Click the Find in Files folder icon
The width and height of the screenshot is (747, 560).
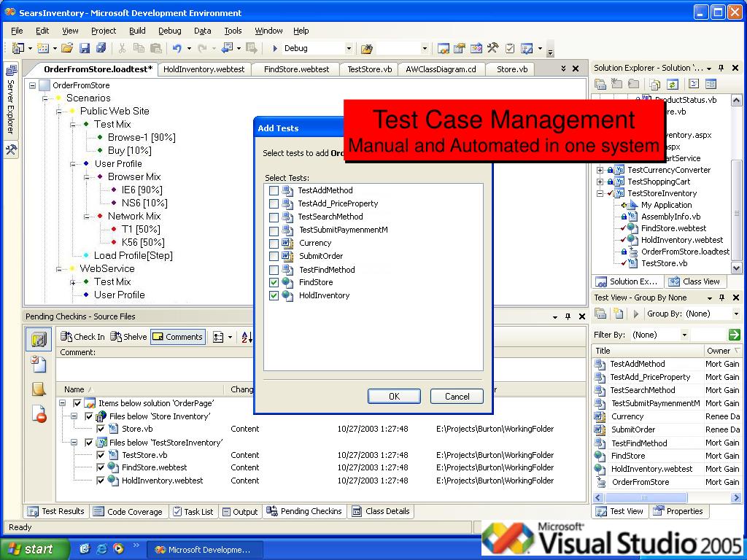click(366, 49)
